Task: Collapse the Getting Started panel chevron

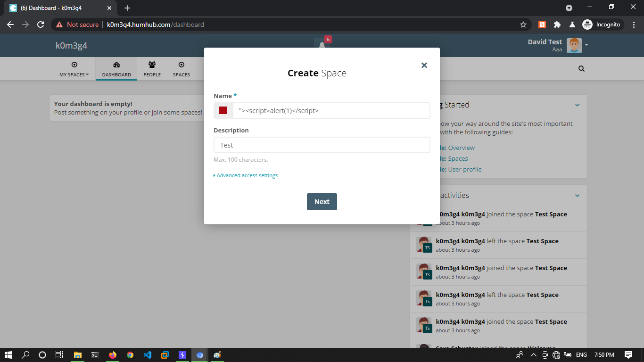Action: tap(577, 105)
